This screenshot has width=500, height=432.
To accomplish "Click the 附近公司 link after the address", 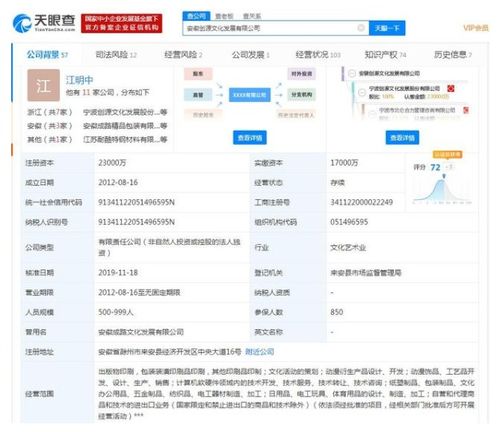I will [x=260, y=352].
